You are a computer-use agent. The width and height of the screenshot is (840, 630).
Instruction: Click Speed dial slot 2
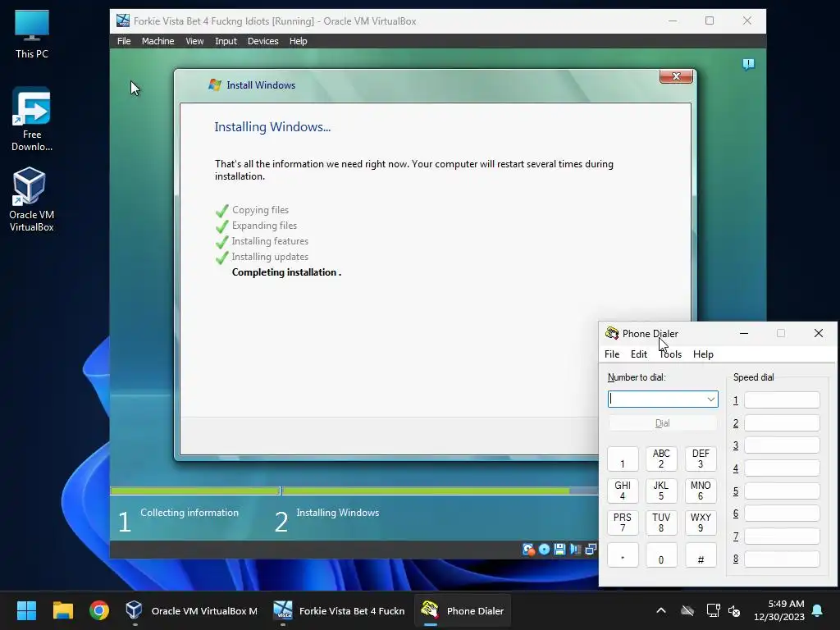click(x=782, y=423)
